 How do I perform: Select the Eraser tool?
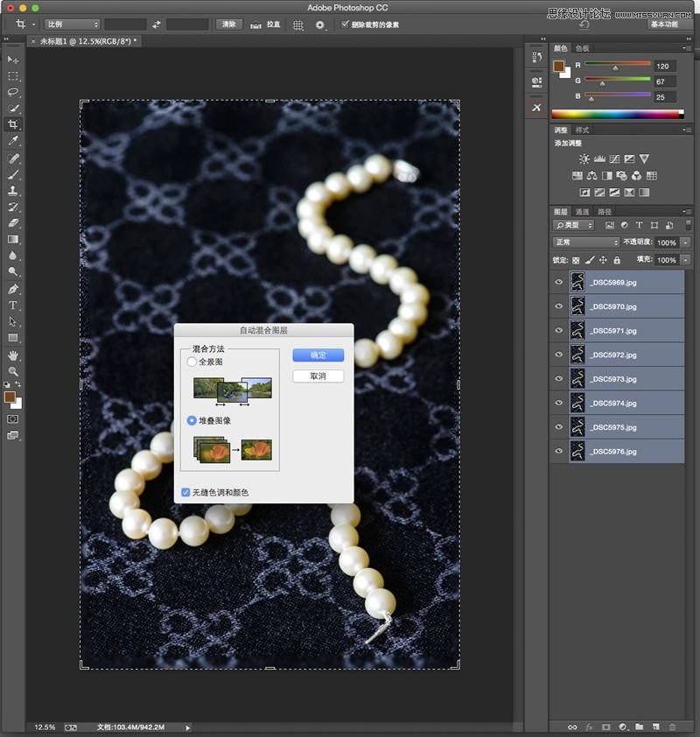tap(12, 223)
